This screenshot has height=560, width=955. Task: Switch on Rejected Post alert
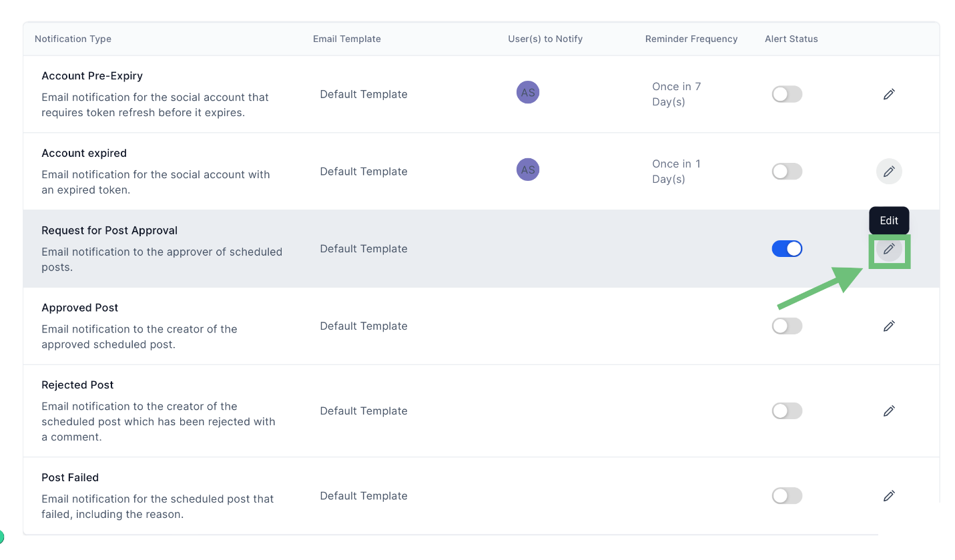pos(787,411)
